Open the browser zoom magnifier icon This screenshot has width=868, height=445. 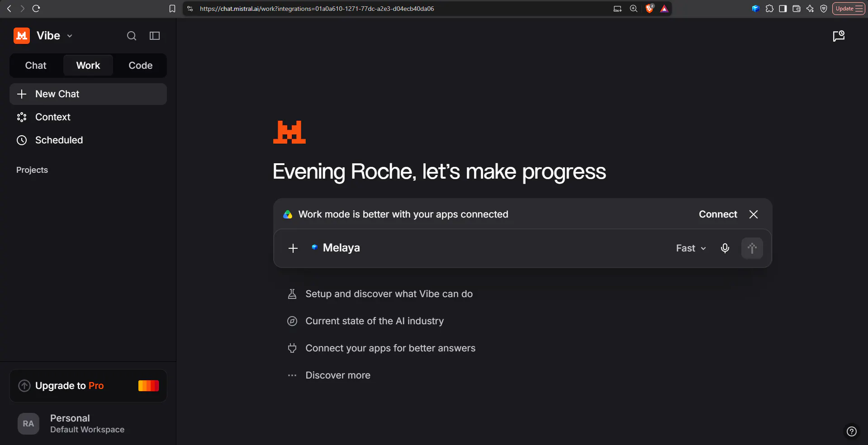(x=634, y=9)
